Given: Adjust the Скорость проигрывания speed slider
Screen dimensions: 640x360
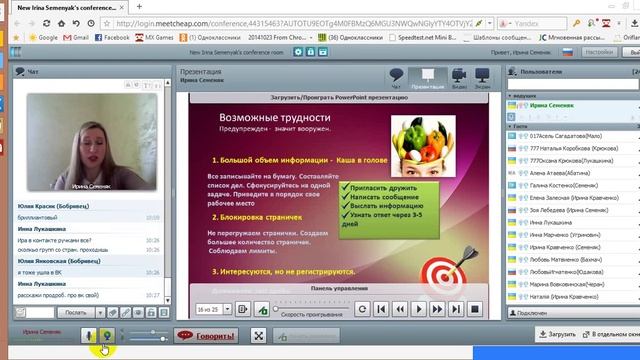Looking at the screenshot, I should click(311, 309).
